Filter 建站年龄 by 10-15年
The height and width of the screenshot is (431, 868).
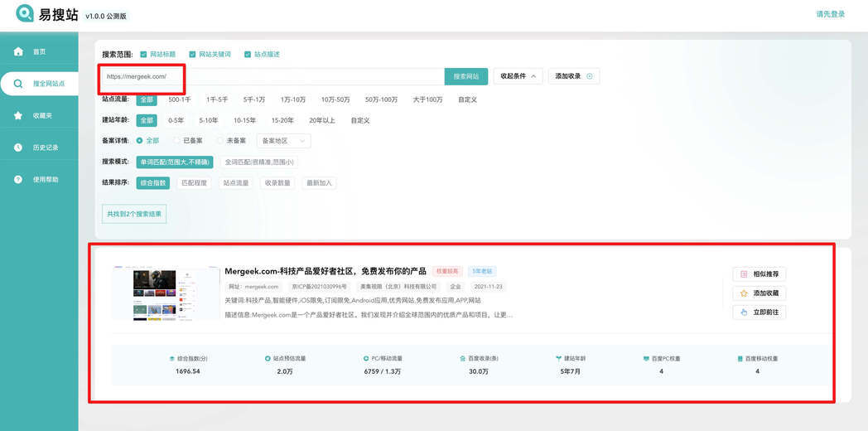pyautogui.click(x=244, y=120)
